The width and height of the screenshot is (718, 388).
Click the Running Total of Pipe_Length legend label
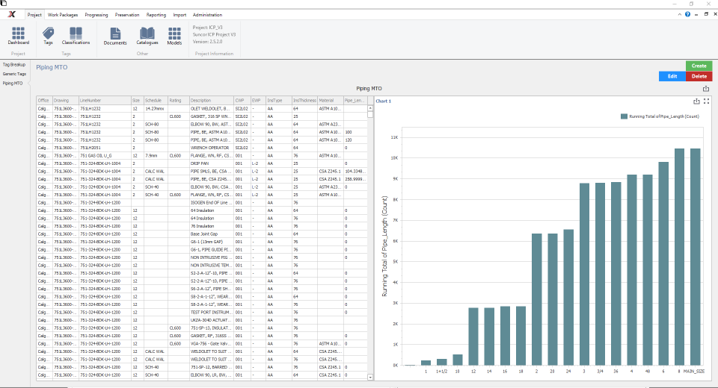click(x=664, y=116)
